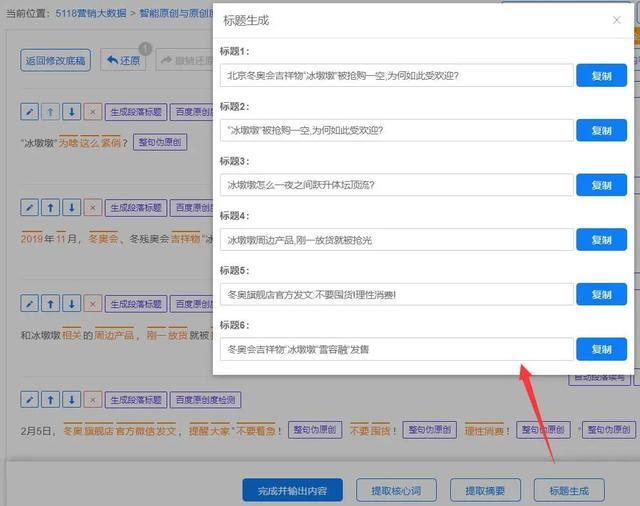Click the 还原 undo button
Screen dimensions: 640x506
pos(123,60)
